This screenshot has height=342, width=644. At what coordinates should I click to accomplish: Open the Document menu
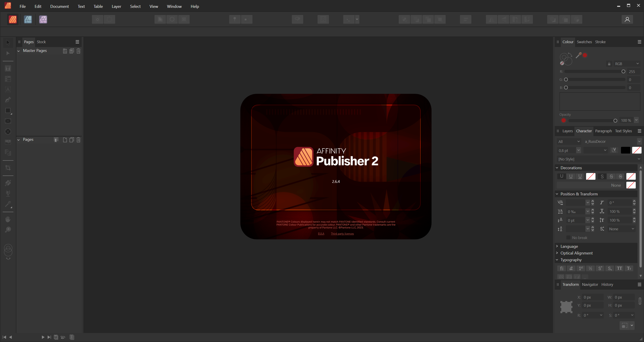click(x=59, y=6)
